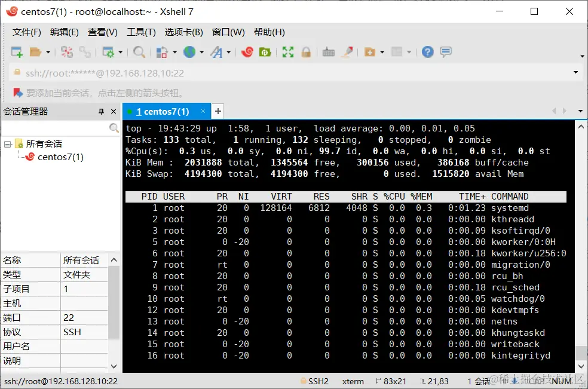Click the Reconnect chain-link toolbar icon
588x389 pixels.
click(85, 52)
